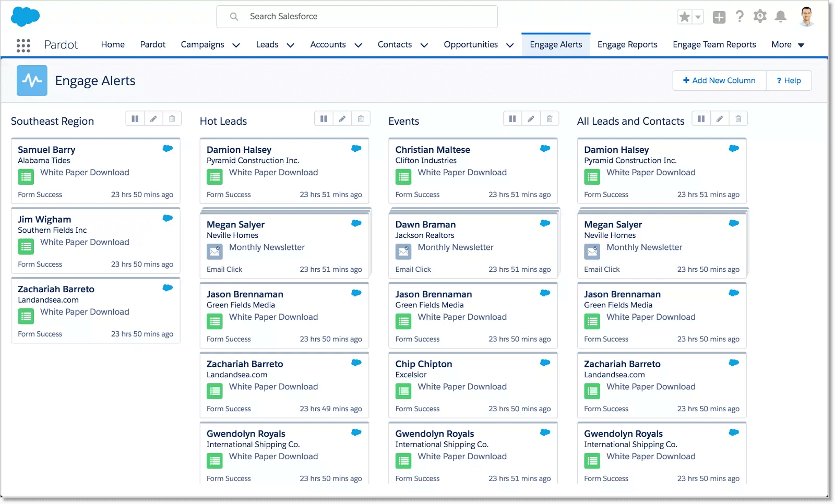This screenshot has width=835, height=504.
Task: Pause the All Leads and Contacts column
Action: [x=701, y=118]
